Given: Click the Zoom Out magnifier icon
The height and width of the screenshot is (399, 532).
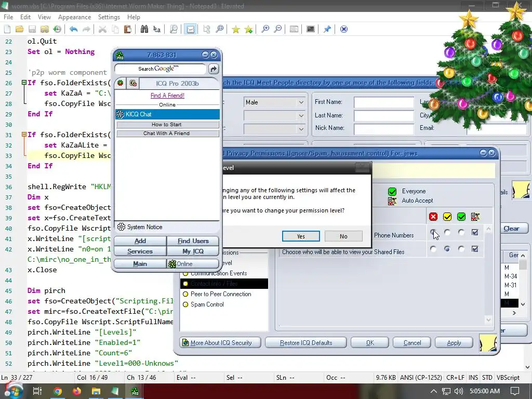Looking at the screenshot, I should click(277, 29).
